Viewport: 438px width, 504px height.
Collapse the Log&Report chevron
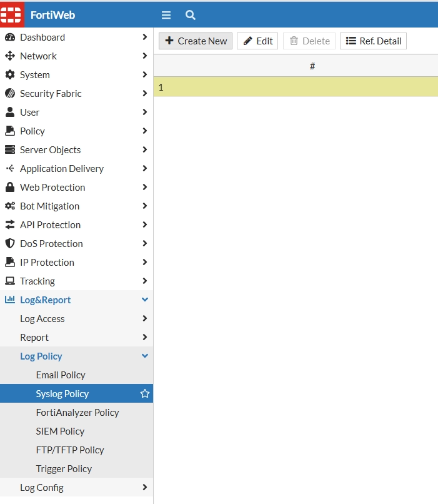[x=145, y=300]
